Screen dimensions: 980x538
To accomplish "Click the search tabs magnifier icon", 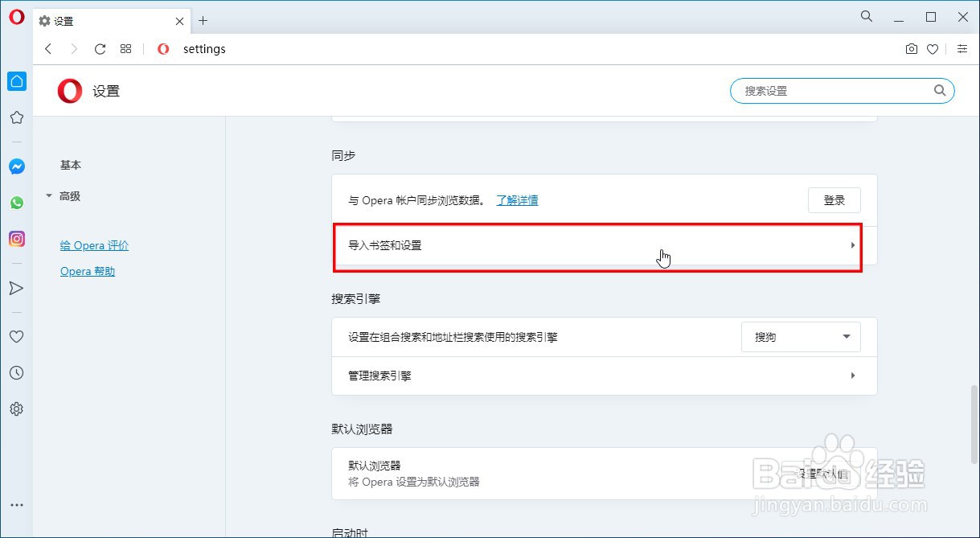I will tap(867, 16).
